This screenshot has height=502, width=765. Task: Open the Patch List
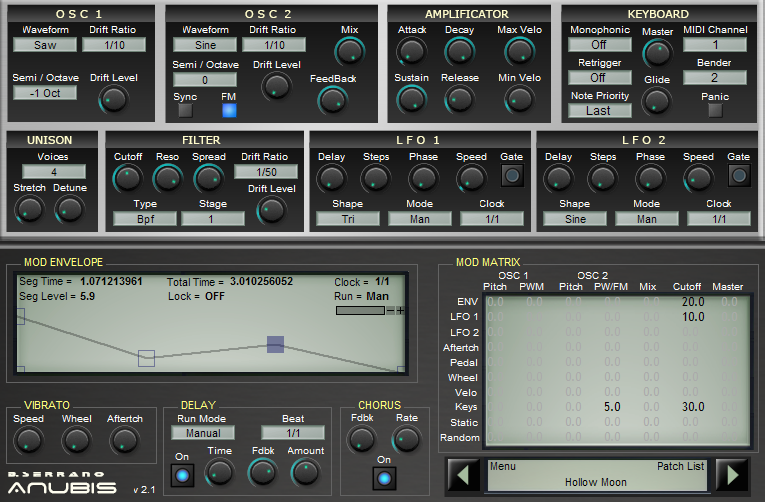[x=681, y=466]
